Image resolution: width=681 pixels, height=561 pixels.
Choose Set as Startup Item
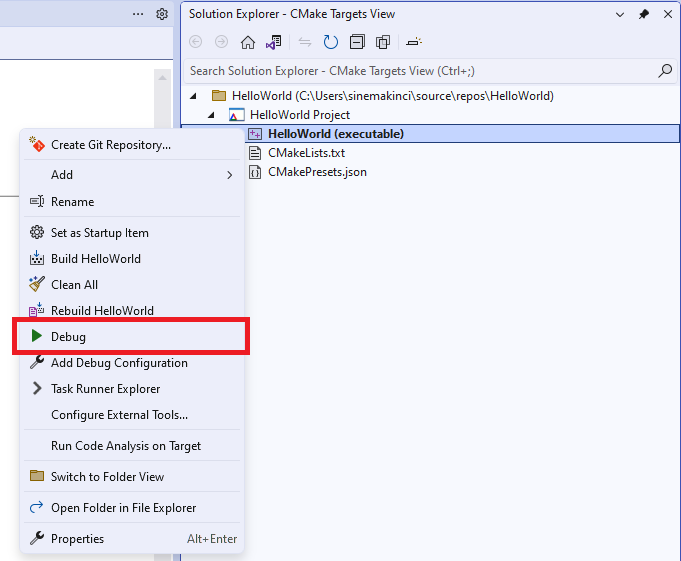132,233
